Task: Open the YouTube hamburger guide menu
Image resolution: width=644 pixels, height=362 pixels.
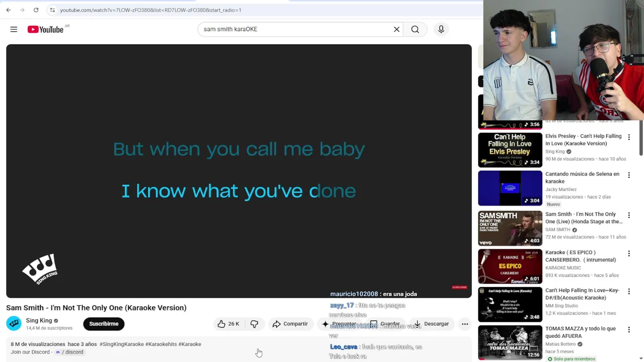Action: point(14,30)
